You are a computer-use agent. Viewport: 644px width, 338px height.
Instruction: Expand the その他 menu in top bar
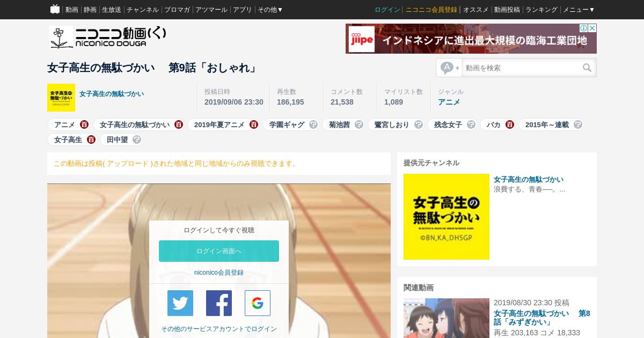[270, 10]
